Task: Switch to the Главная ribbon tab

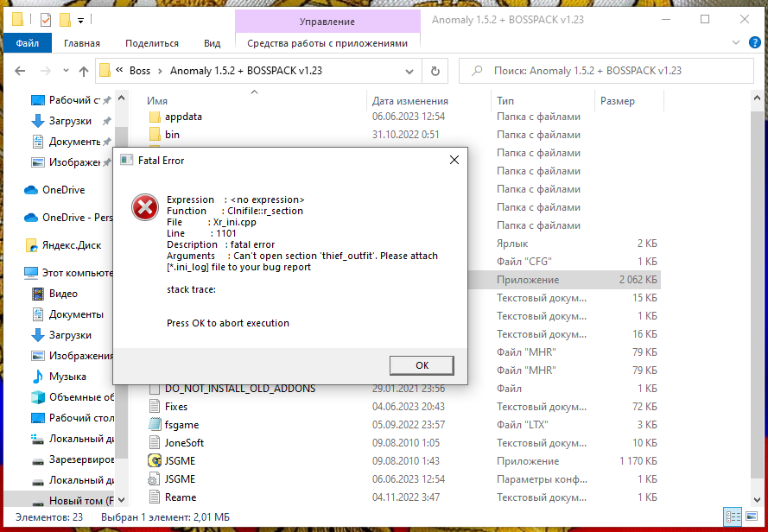Action: [82, 43]
